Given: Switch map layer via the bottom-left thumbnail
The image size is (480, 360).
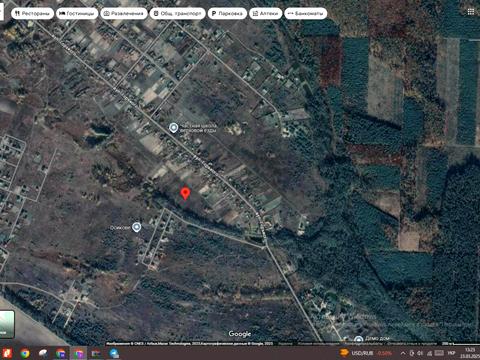Looking at the screenshot, I should 7,324.
